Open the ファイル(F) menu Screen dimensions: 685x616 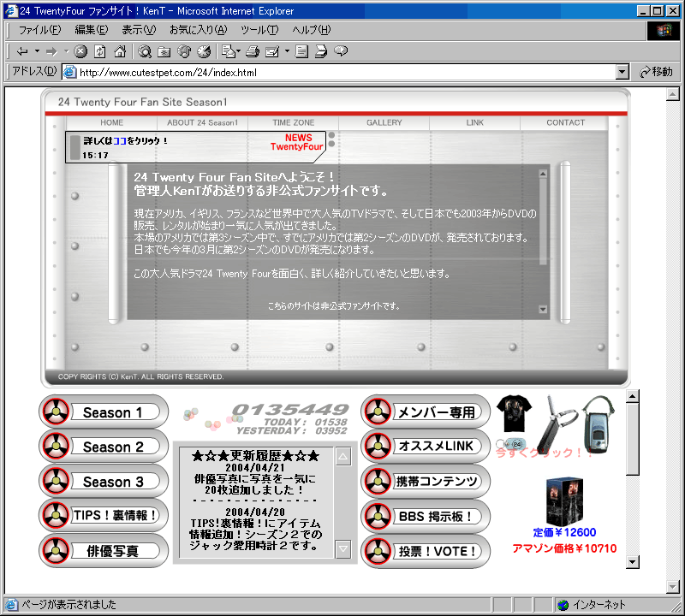coord(39,30)
